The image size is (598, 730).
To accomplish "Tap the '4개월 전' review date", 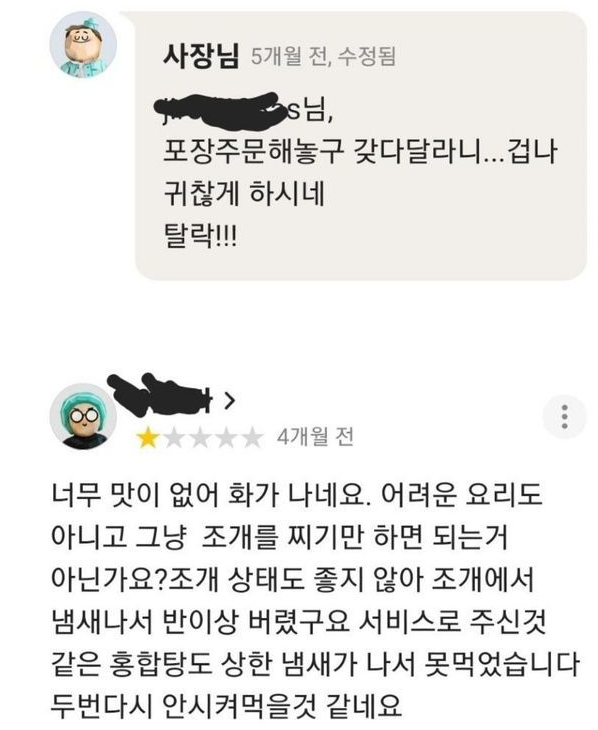I will 315,437.
